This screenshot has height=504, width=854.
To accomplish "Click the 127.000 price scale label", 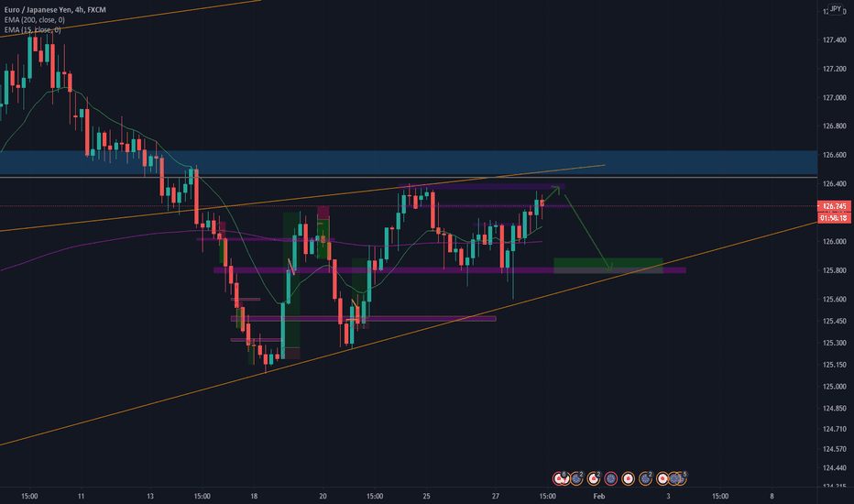I will point(835,97).
